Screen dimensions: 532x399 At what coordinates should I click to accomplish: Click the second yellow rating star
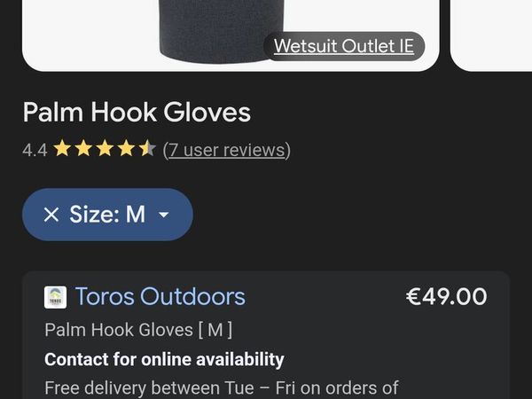click(83, 148)
